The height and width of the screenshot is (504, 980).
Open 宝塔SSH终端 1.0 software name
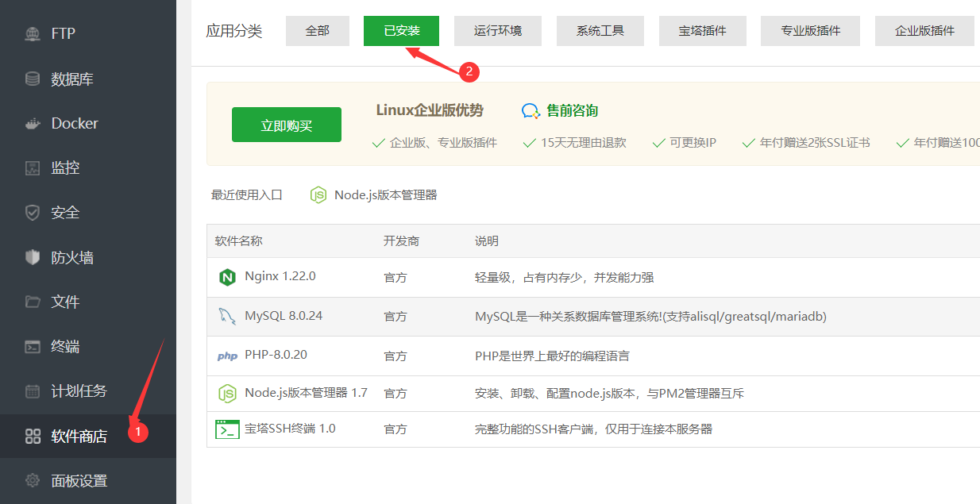point(290,429)
